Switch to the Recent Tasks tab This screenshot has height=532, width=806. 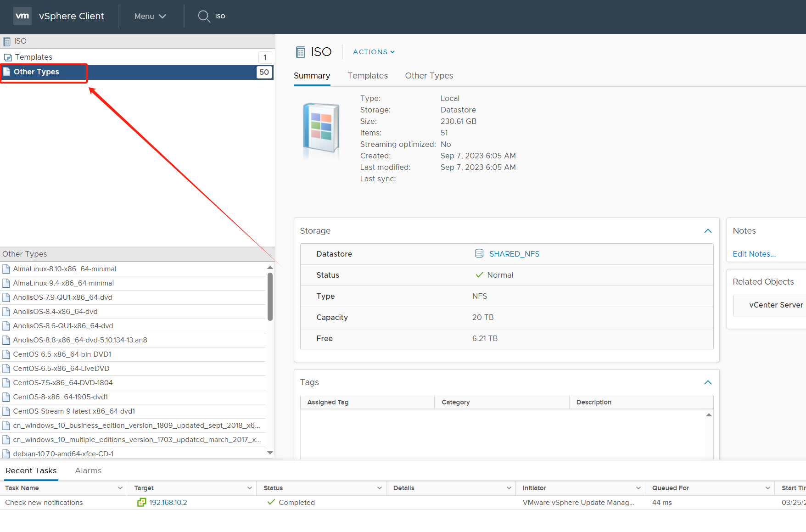(x=31, y=470)
